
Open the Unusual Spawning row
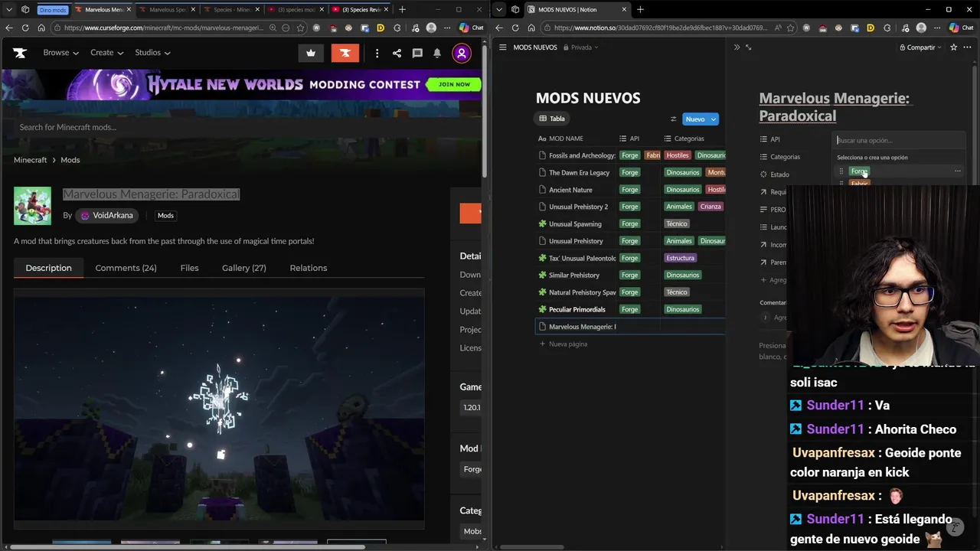click(x=575, y=223)
